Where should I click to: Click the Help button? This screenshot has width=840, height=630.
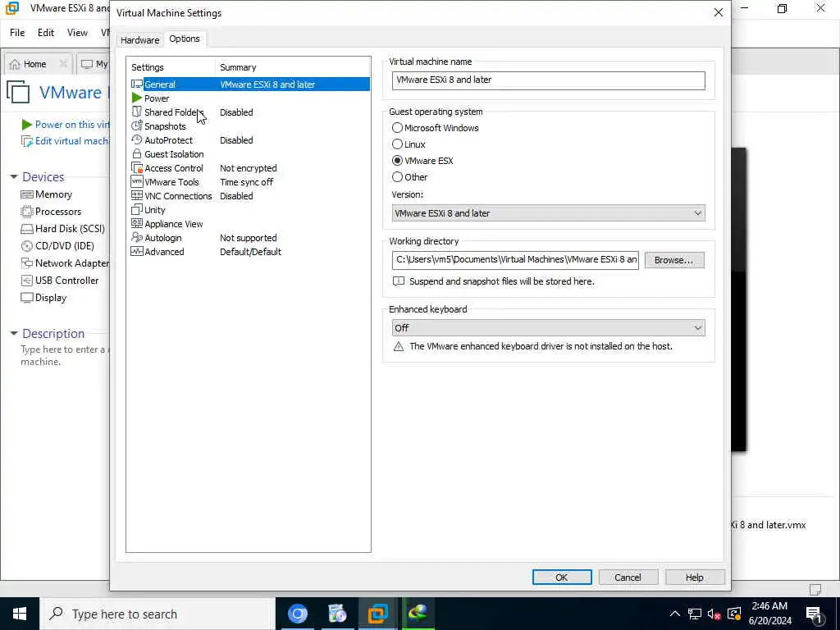pyautogui.click(x=695, y=577)
